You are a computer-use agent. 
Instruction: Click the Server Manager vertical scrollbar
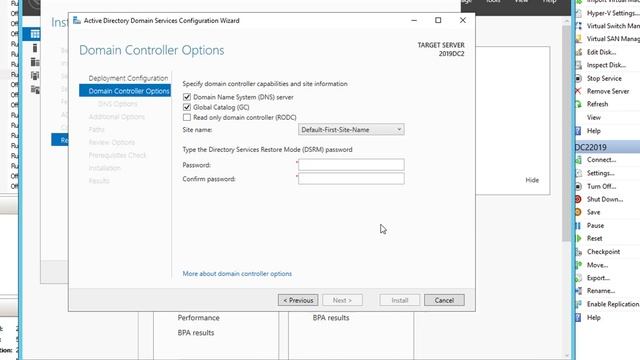coord(566,135)
